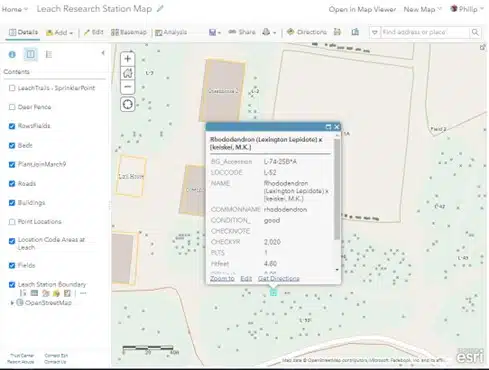
Task: Uncheck PlantJoinMarch9 layer
Action: click(12, 164)
